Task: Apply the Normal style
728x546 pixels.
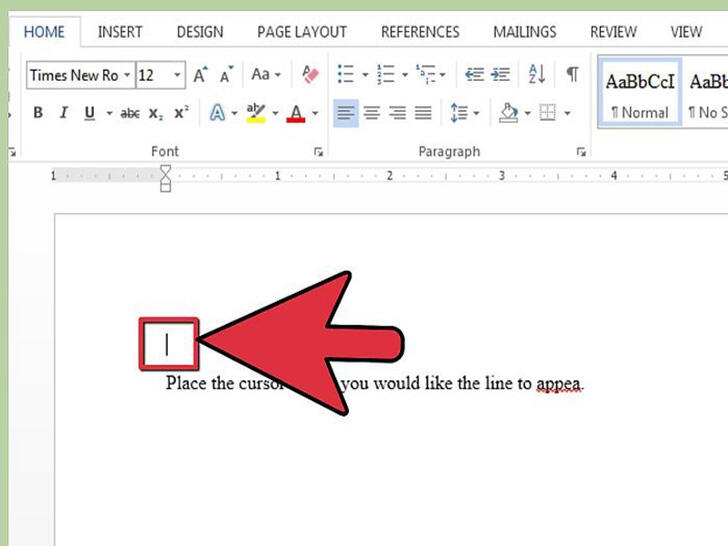Action: (x=640, y=93)
